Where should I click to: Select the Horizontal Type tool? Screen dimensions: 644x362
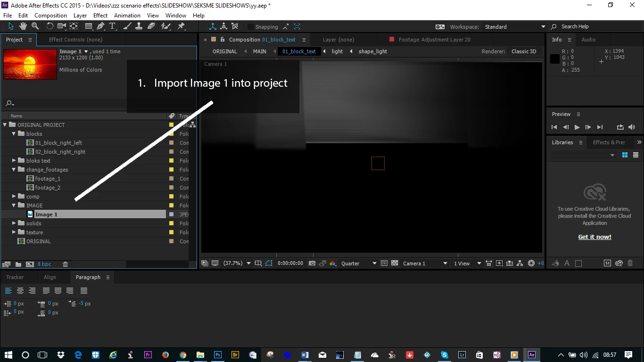(x=112, y=26)
